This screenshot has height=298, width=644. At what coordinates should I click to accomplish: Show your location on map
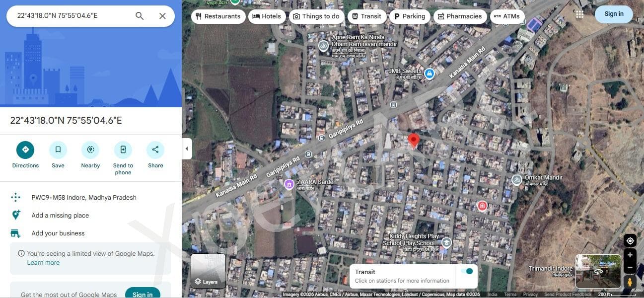pos(630,241)
